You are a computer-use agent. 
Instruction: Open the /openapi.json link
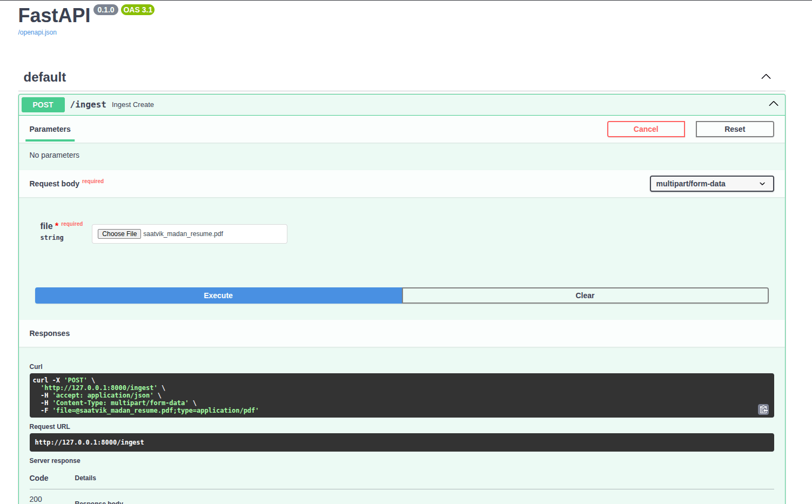pos(37,32)
